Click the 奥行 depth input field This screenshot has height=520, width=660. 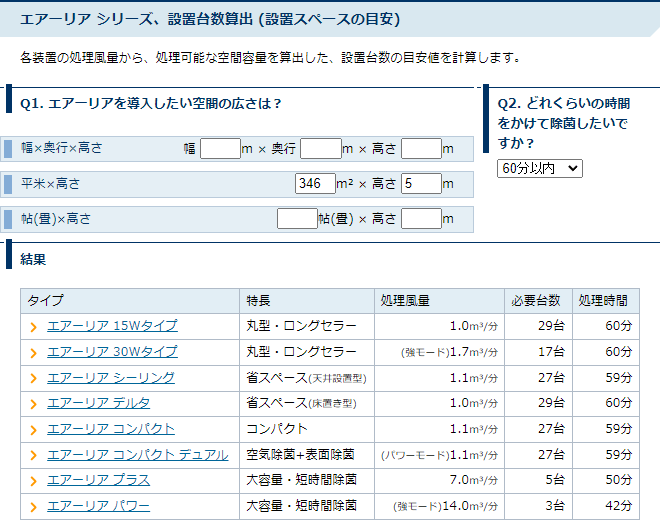tap(320, 149)
